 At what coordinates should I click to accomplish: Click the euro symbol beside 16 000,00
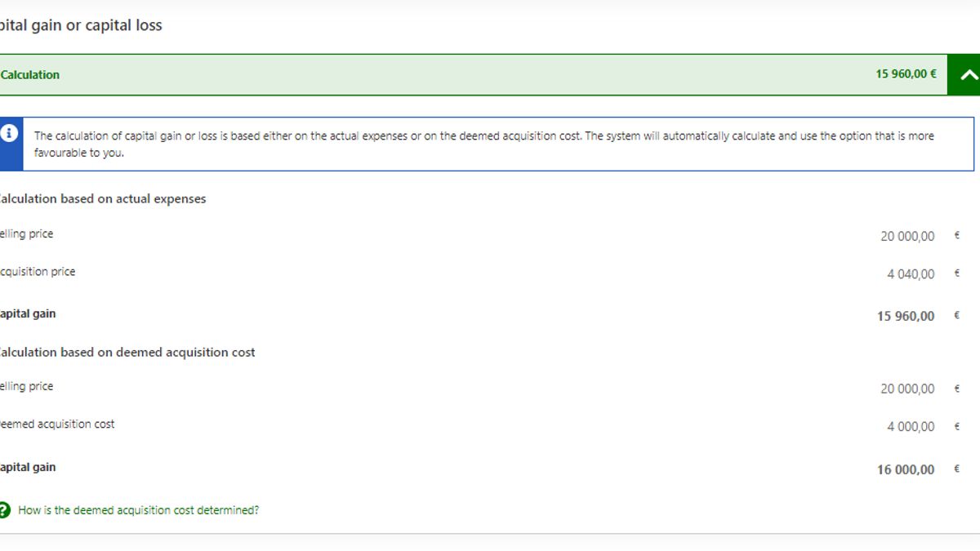click(957, 469)
